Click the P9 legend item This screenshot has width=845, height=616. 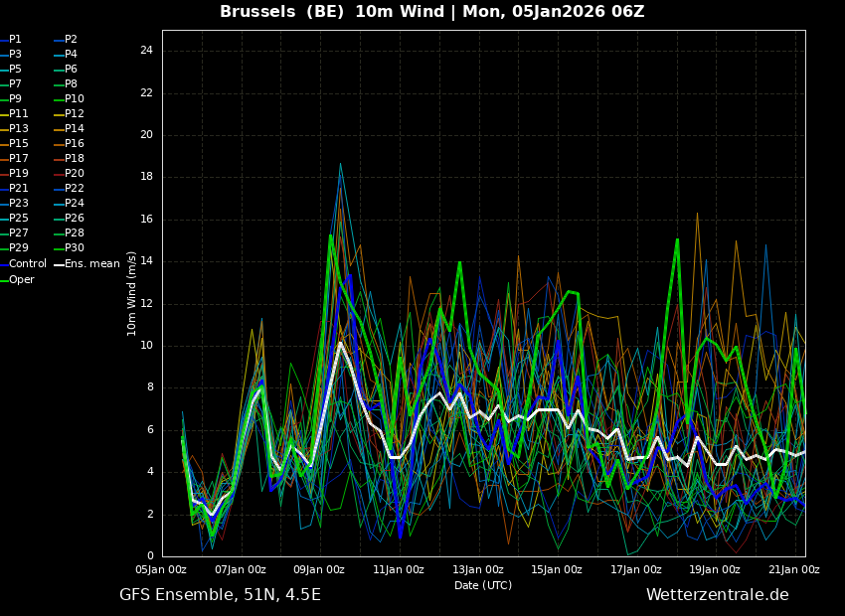pyautogui.click(x=11, y=99)
